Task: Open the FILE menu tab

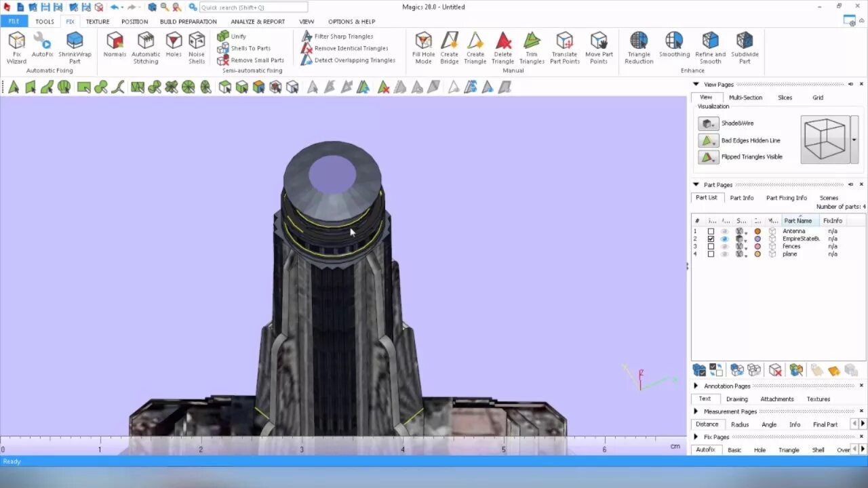Action: pos(14,21)
